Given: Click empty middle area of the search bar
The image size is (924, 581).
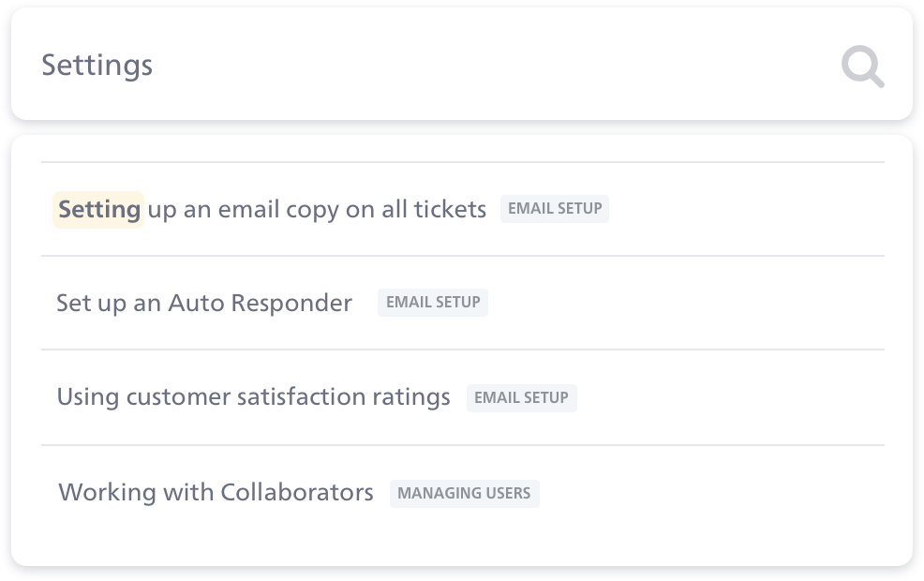Looking at the screenshot, I should tap(469, 66).
